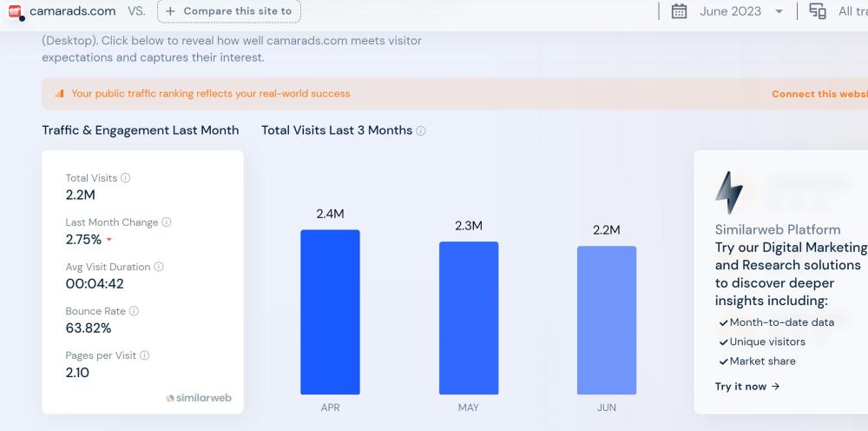Select the APR bar in chart
The width and height of the screenshot is (868, 431).
pyautogui.click(x=330, y=312)
